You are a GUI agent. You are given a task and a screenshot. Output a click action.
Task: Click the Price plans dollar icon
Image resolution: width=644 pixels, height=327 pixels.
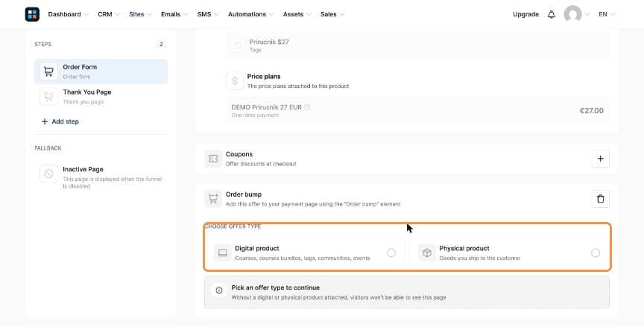pyautogui.click(x=235, y=81)
